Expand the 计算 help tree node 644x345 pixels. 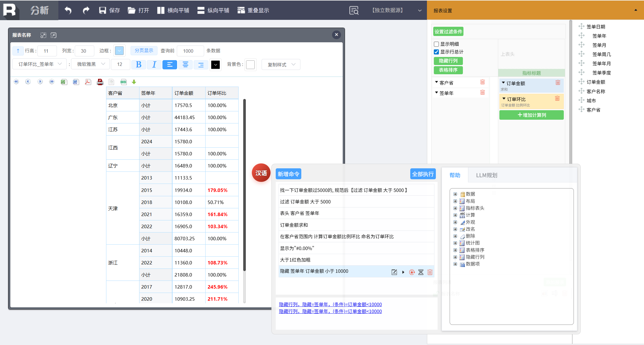click(x=455, y=215)
